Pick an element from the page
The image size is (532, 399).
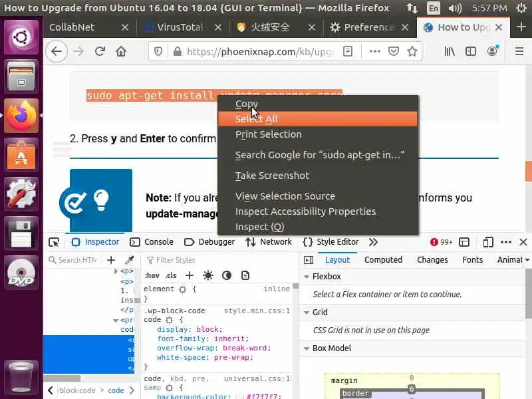[54, 242]
